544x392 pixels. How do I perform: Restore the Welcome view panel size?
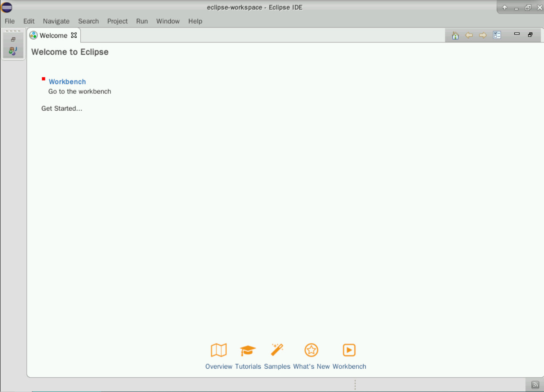coord(530,35)
